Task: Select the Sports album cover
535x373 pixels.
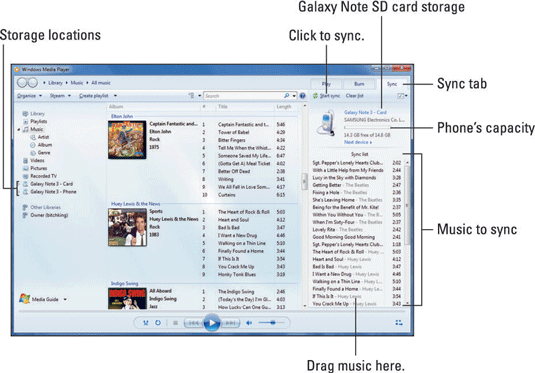Action: [127, 227]
